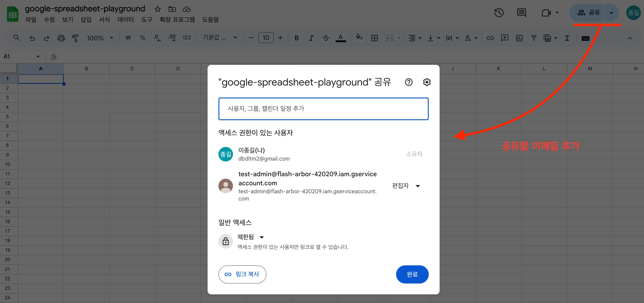Select the Σ functions tool
The image size is (644, 303).
coord(567,38)
